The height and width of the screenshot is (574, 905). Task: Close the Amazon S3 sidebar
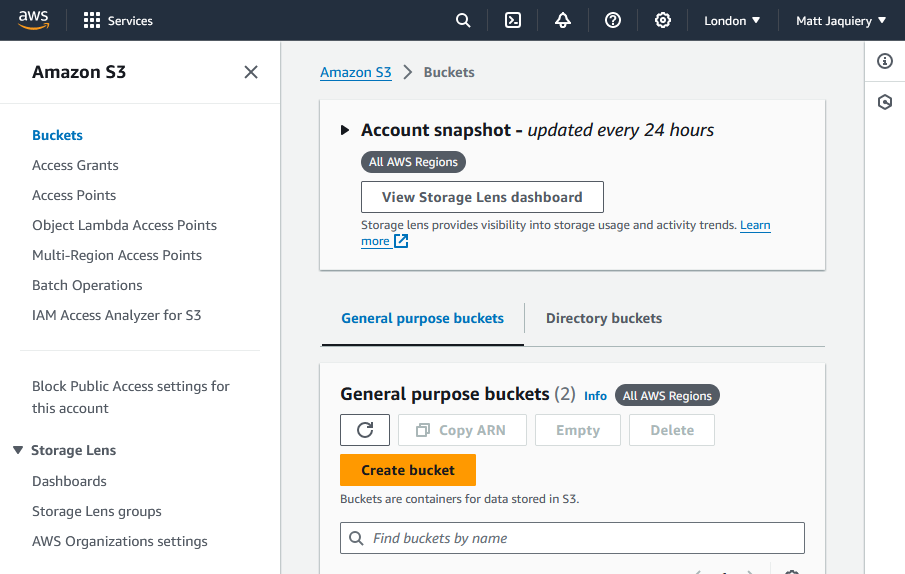[x=251, y=72]
